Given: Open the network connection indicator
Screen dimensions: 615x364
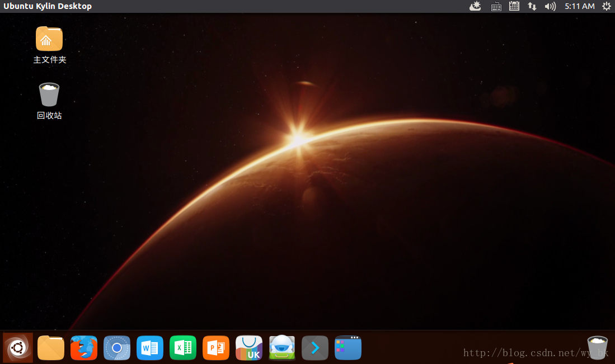Looking at the screenshot, I should coord(532,6).
